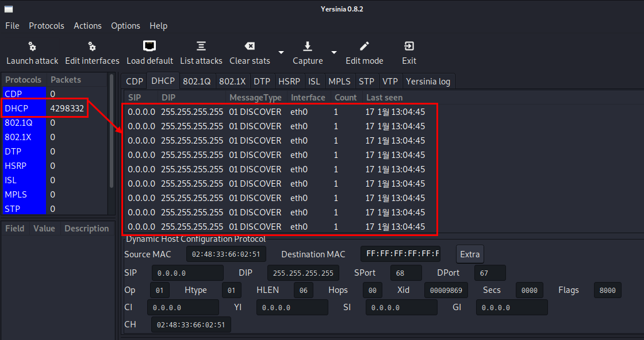
Task: Select 802.1X row in Protocols list
Action: point(55,137)
